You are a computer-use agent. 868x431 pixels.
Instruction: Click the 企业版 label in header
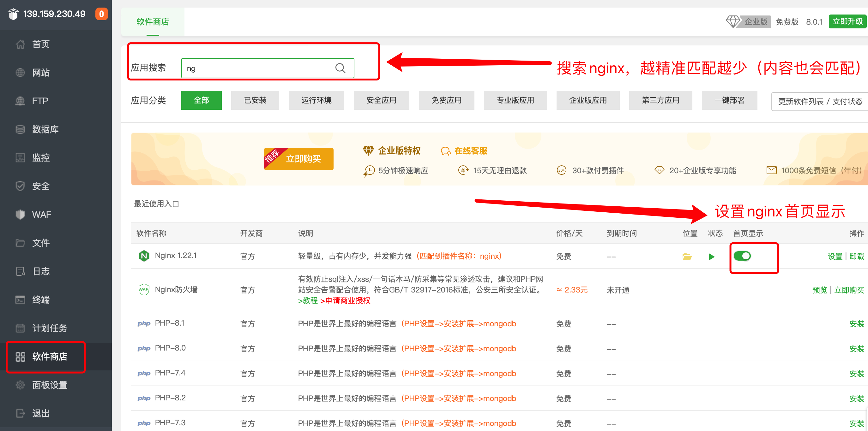pyautogui.click(x=756, y=22)
